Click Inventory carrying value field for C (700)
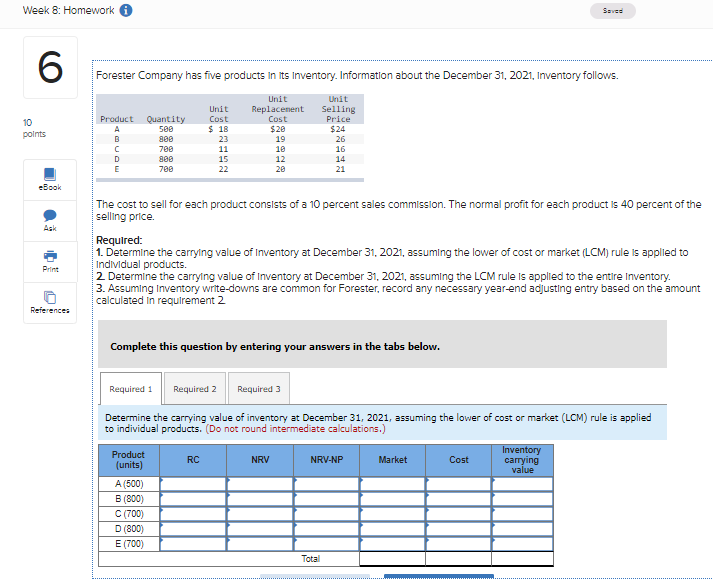 pyautogui.click(x=522, y=514)
